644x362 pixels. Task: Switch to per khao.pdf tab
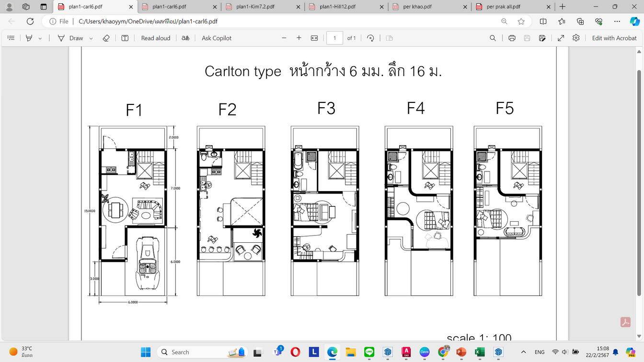pos(429,7)
